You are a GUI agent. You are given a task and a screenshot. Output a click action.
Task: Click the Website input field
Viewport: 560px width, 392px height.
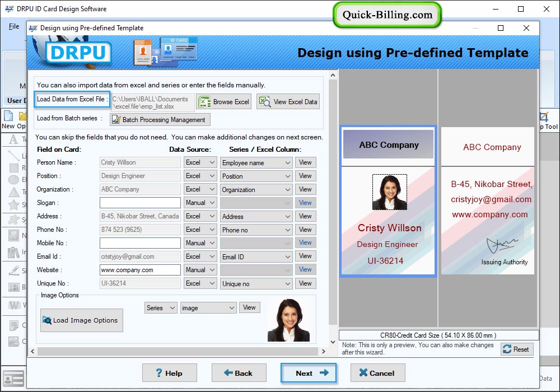click(140, 270)
